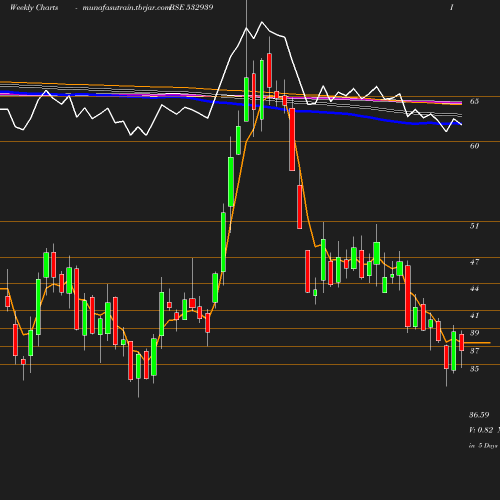Click the tall red candle falling below 60
Image resolution: width=500 pixels, height=500 pixels.
click(292, 139)
